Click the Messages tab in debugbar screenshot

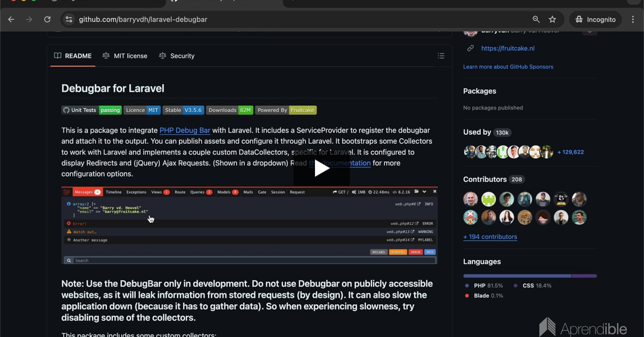87,192
